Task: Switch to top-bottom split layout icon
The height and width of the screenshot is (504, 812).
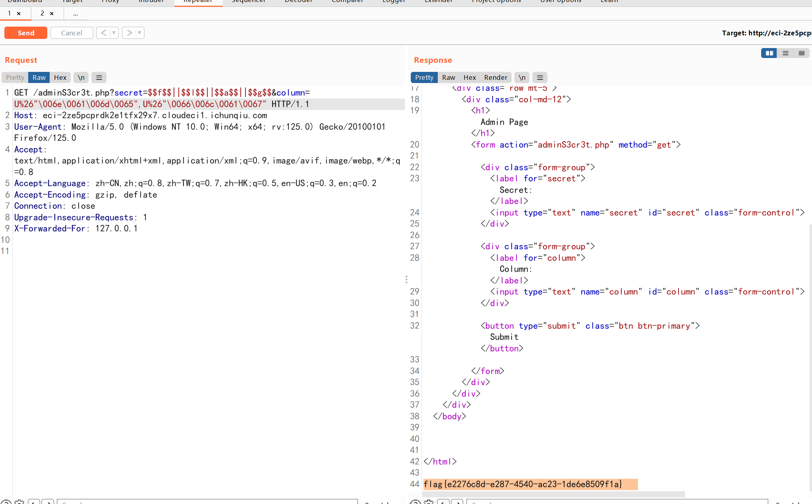Action: coord(785,53)
